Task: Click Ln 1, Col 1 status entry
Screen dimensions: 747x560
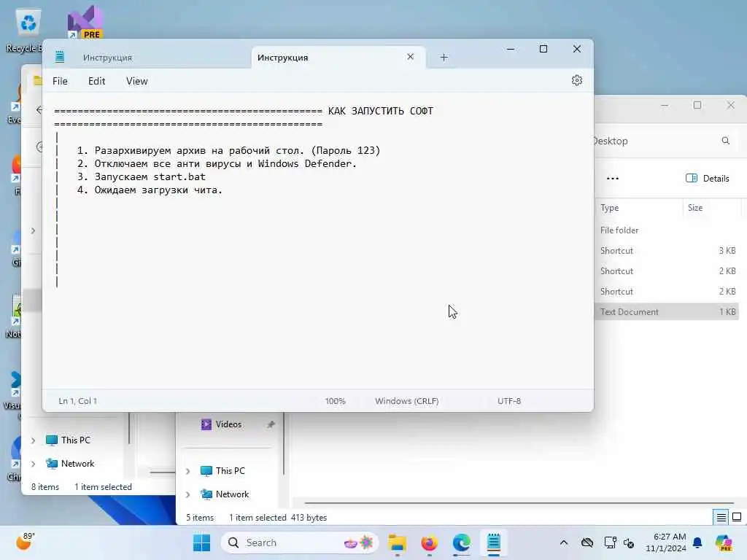Action: 77,401
